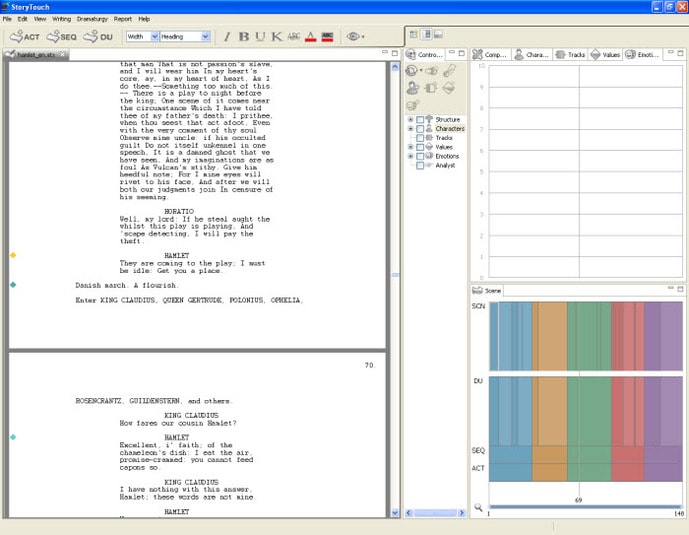Switch to the Tracks tab
The width and height of the screenshot is (689, 535).
(570, 54)
